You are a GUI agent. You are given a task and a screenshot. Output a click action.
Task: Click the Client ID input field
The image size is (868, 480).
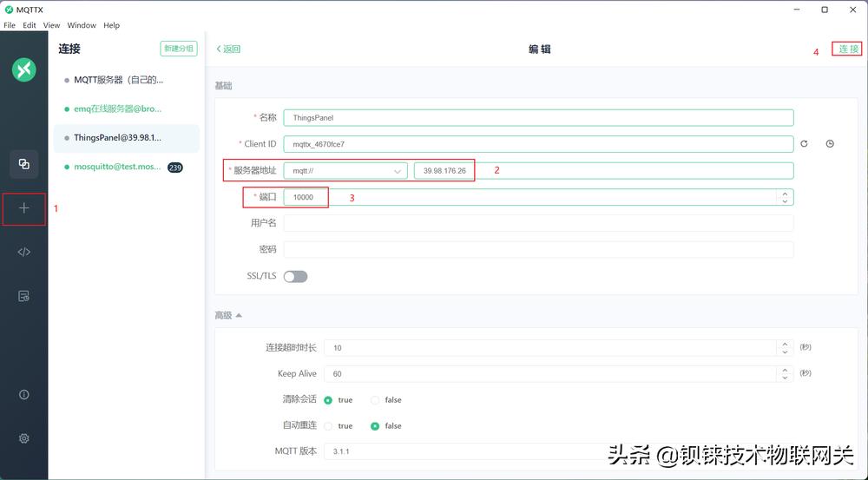[x=538, y=144]
